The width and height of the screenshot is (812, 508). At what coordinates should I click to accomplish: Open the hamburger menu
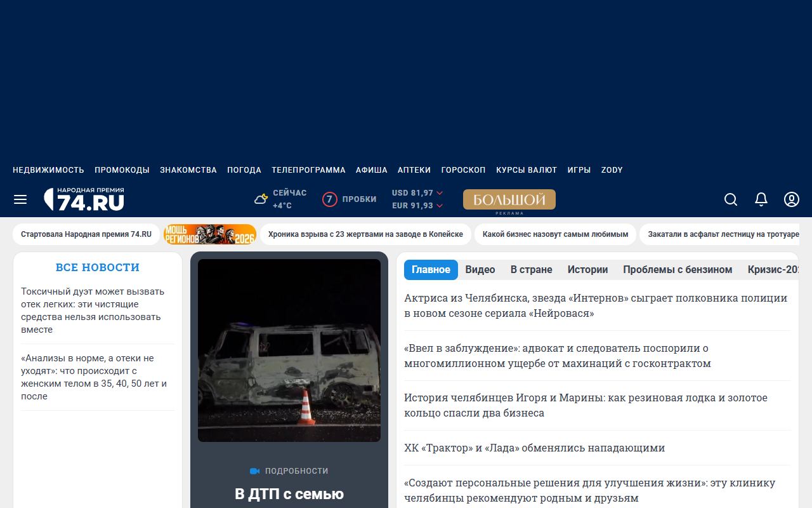tap(20, 199)
